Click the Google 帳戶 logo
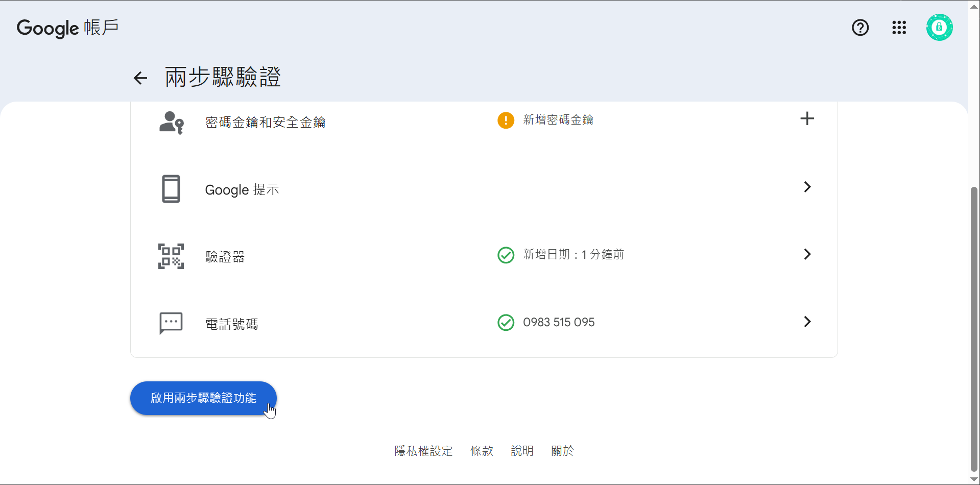980x485 pixels. pyautogui.click(x=67, y=28)
